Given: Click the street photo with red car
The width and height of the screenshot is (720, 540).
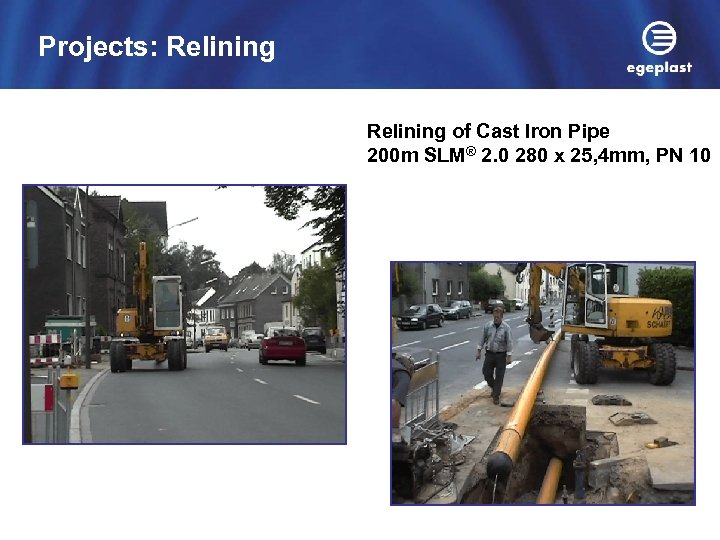Looking at the screenshot, I should 185,315.
